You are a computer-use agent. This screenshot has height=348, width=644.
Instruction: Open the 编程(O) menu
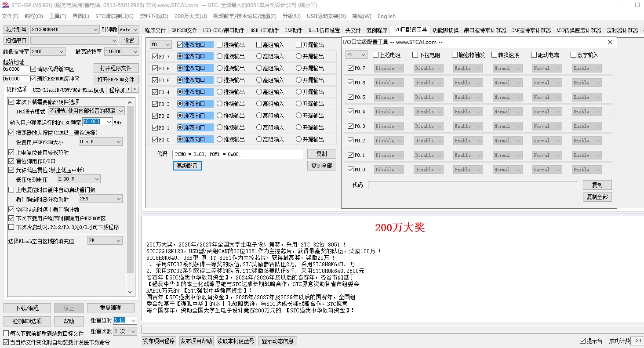[34, 16]
